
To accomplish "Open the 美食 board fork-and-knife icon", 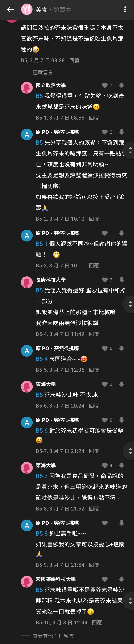I will [27, 10].
